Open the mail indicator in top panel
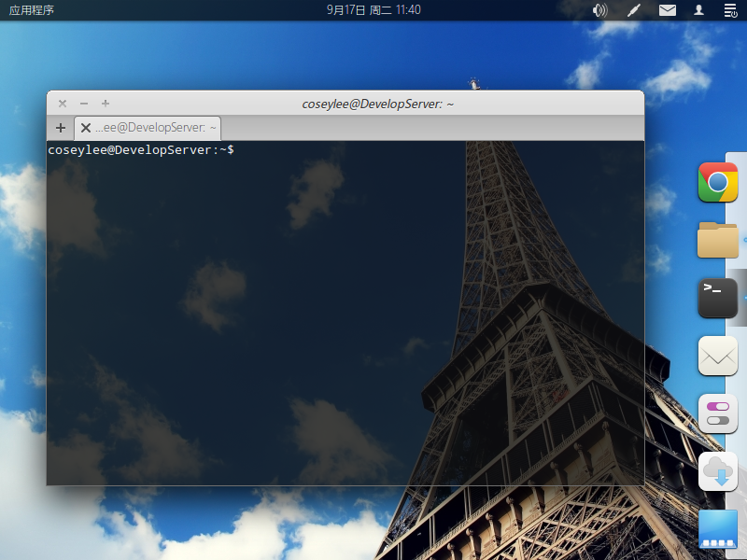 (x=667, y=10)
